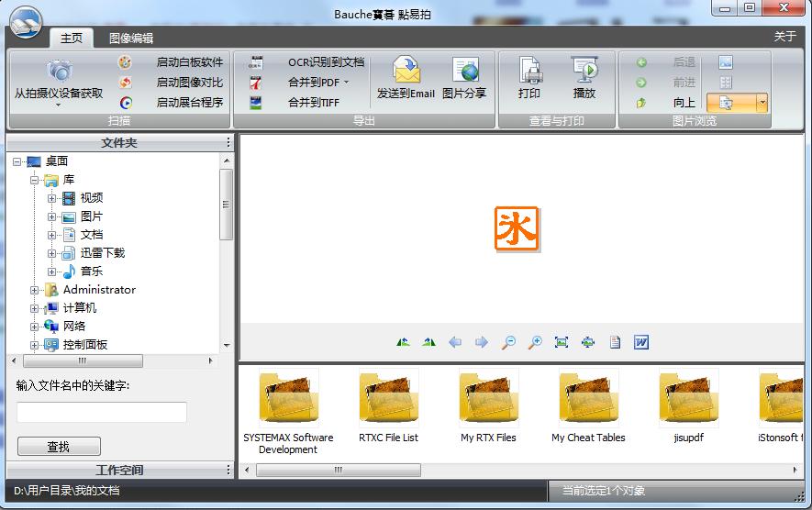Start image comparison with 启动图像对比
Screen dimensions: 812x510
point(189,83)
